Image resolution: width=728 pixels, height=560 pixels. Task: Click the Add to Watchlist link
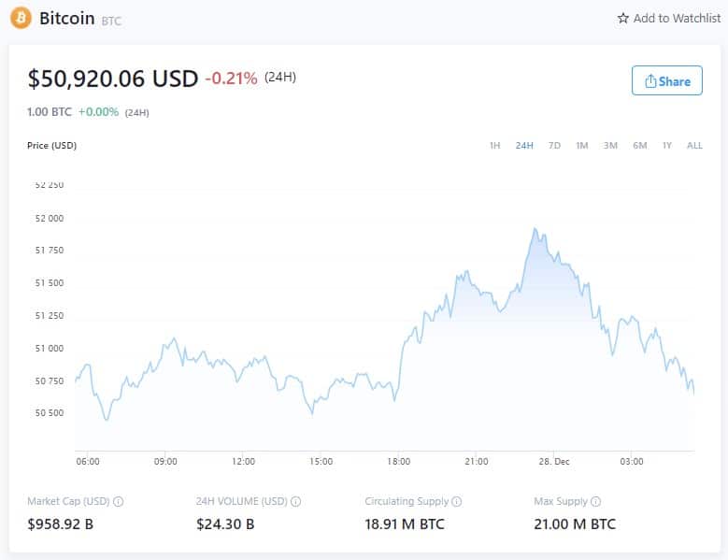(669, 19)
